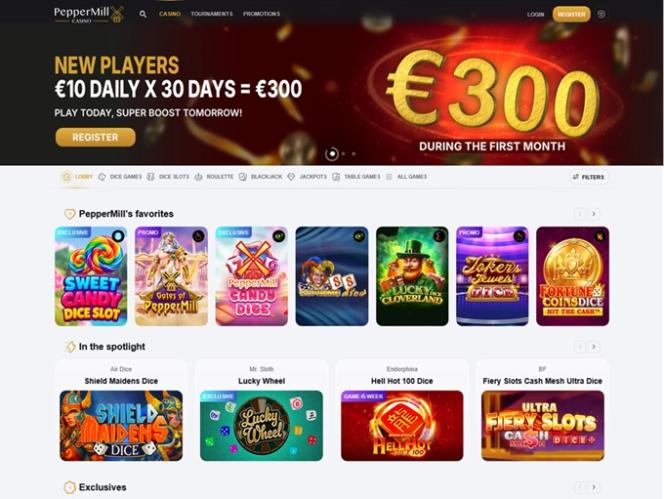Select the Dice Games category icon

pos(102,177)
